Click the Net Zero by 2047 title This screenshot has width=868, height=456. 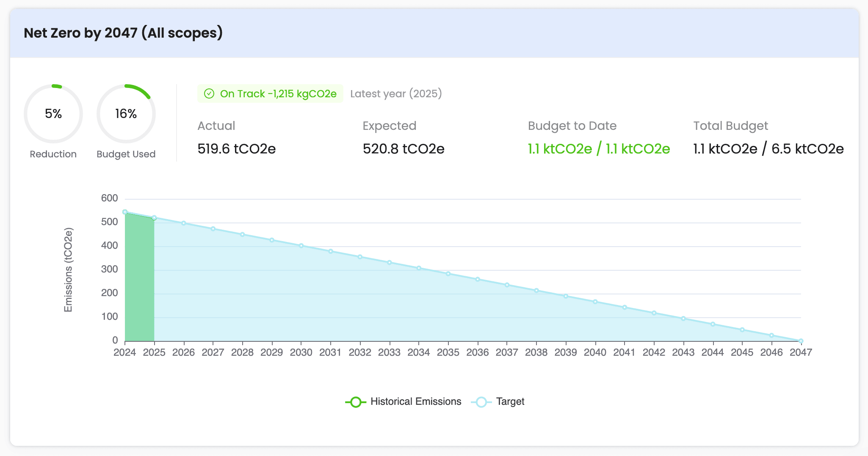[x=123, y=33]
